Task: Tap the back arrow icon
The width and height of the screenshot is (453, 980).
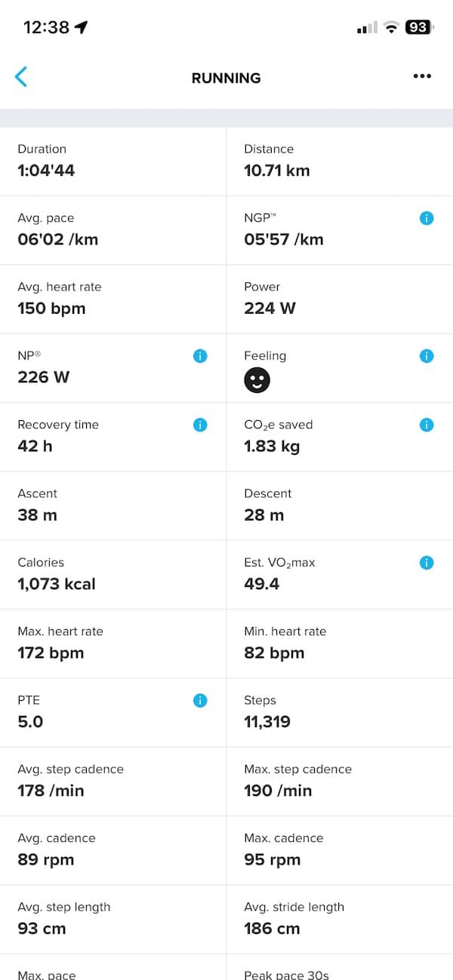Action: pyautogui.click(x=21, y=77)
